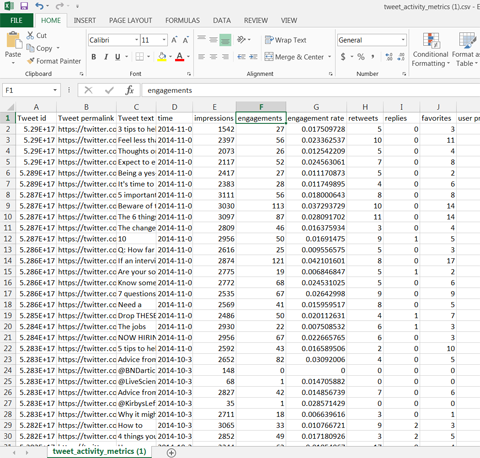Increase font size with larger A icon
The image size is (480, 458).
174,40
